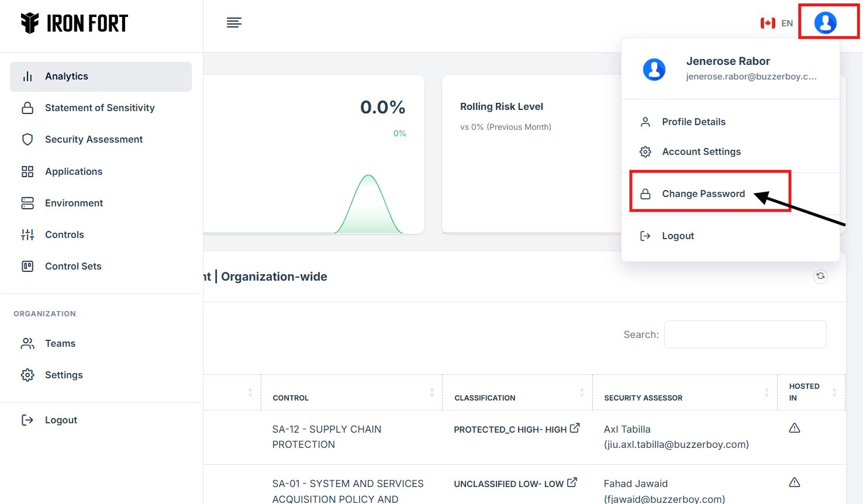Click the Iron Fort logo
Viewport: 863px width, 504px height.
pyautogui.click(x=74, y=23)
